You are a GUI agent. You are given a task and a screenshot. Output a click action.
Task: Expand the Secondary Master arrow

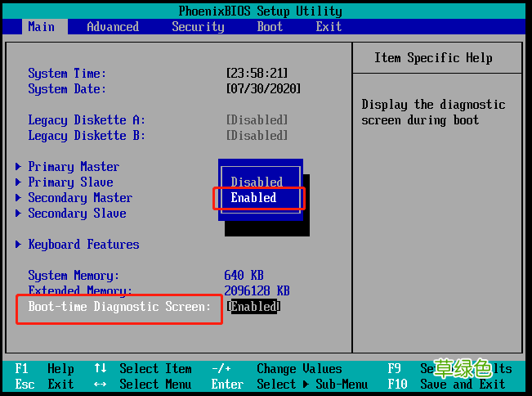click(18, 198)
